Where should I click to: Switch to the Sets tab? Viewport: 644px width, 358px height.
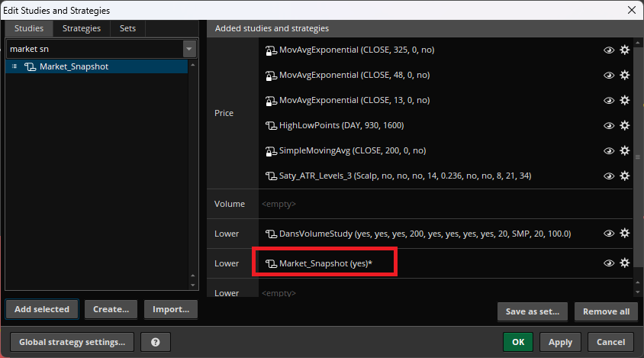click(x=127, y=28)
